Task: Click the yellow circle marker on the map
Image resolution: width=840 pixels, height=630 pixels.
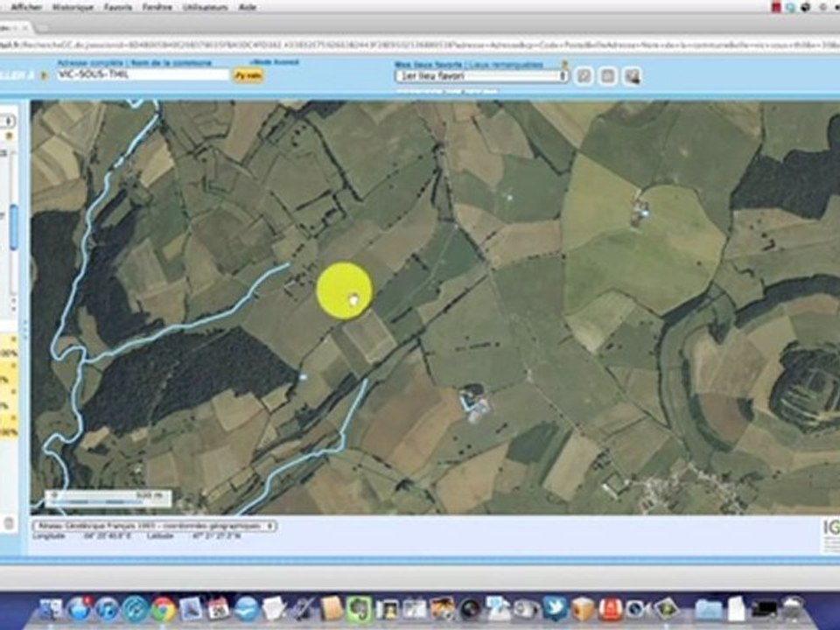Action: pos(344,290)
